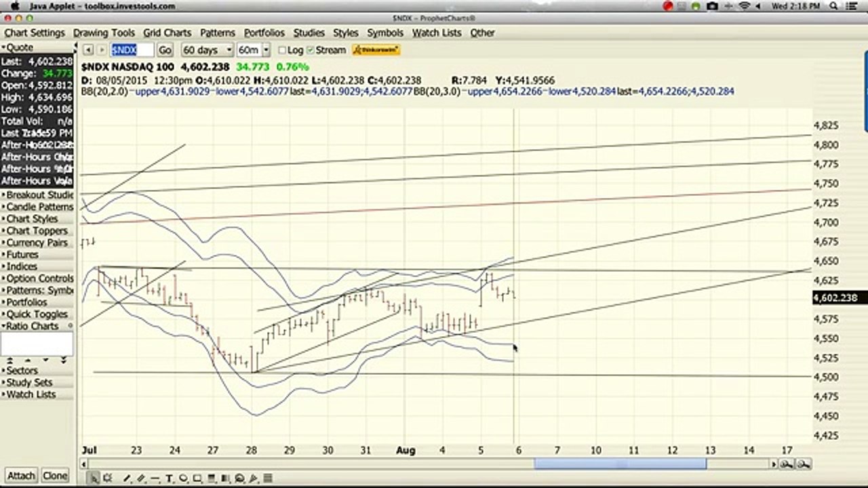This screenshot has height=488, width=868.
Task: Expand the Quick Toggles section
Action: (37, 314)
